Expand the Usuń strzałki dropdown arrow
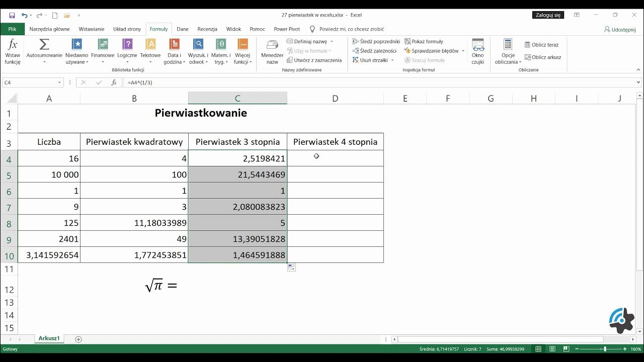Screen dimensions: 644x362 (x=392, y=60)
